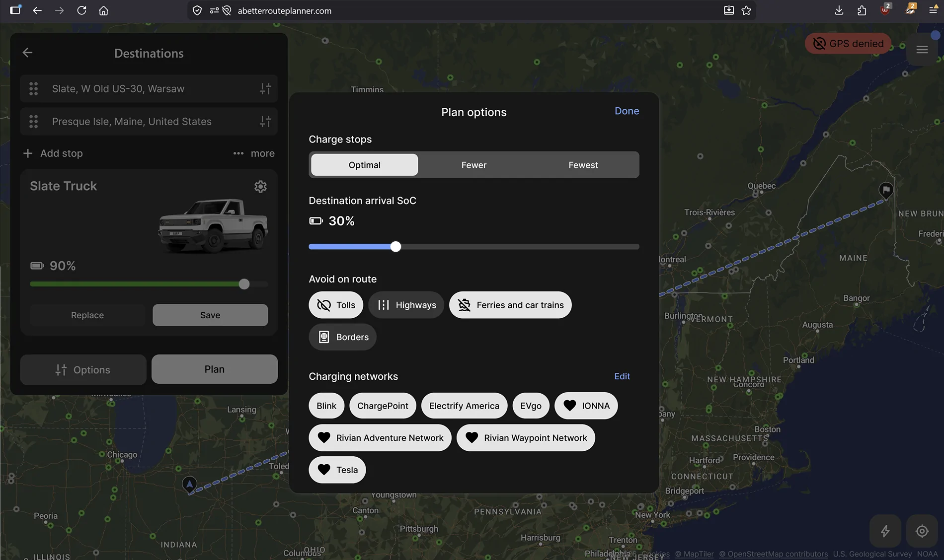Viewport: 944px width, 560px height.
Task: Select Optimal charge stops
Action: tap(365, 165)
